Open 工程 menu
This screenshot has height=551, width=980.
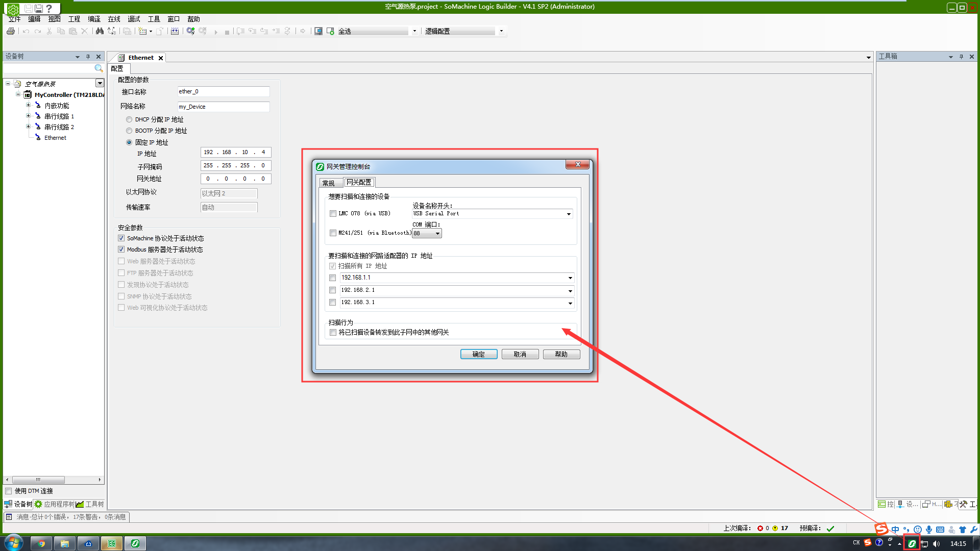coord(75,19)
